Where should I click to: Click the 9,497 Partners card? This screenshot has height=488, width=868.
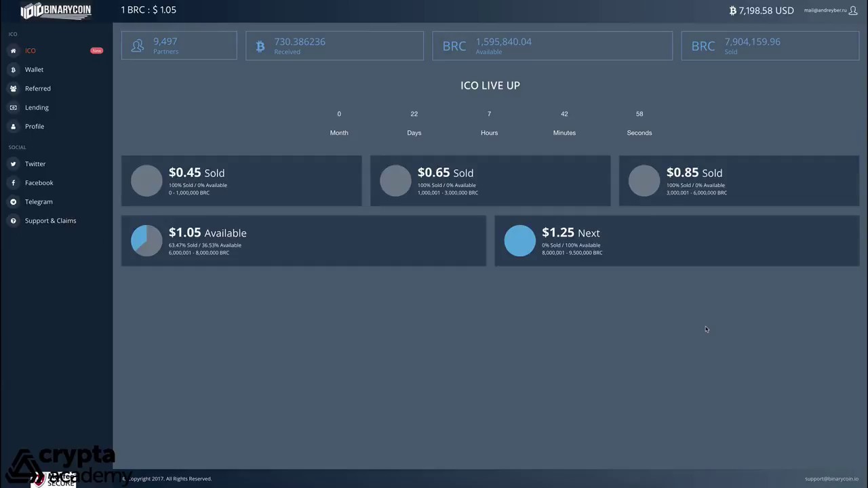[179, 45]
